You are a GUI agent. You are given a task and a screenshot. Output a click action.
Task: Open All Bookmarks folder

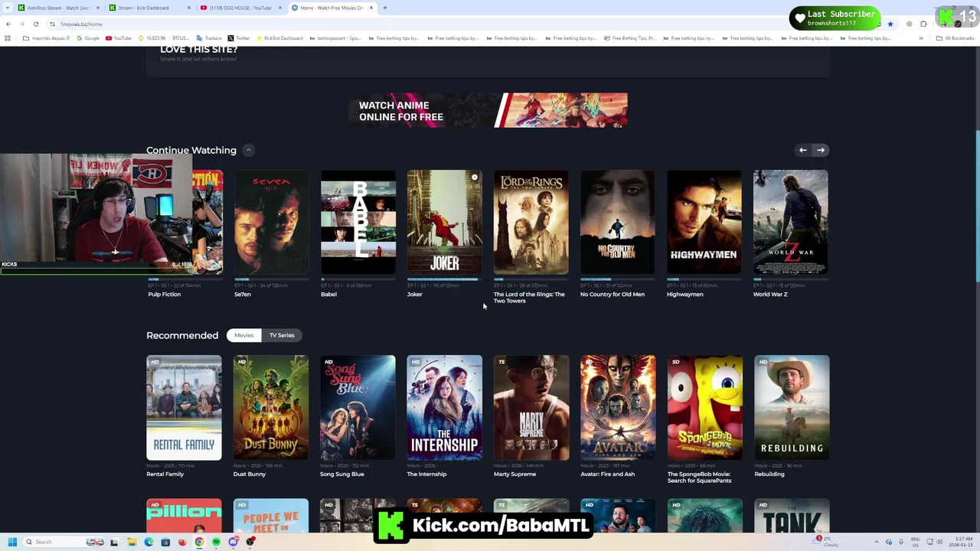pos(955,38)
